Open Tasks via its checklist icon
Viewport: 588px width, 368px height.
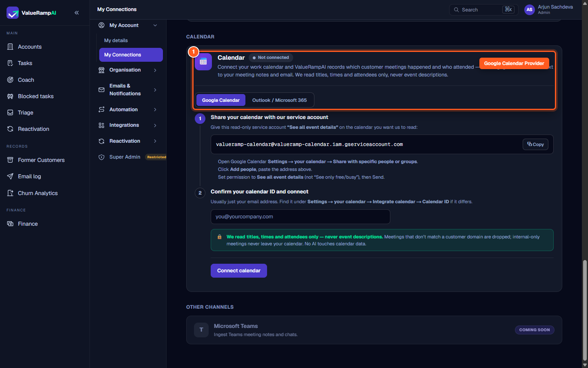10,63
